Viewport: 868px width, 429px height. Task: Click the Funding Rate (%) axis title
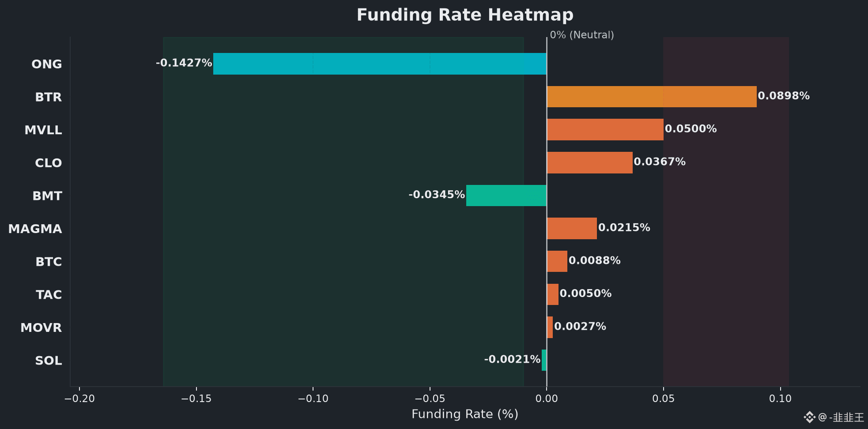point(465,414)
